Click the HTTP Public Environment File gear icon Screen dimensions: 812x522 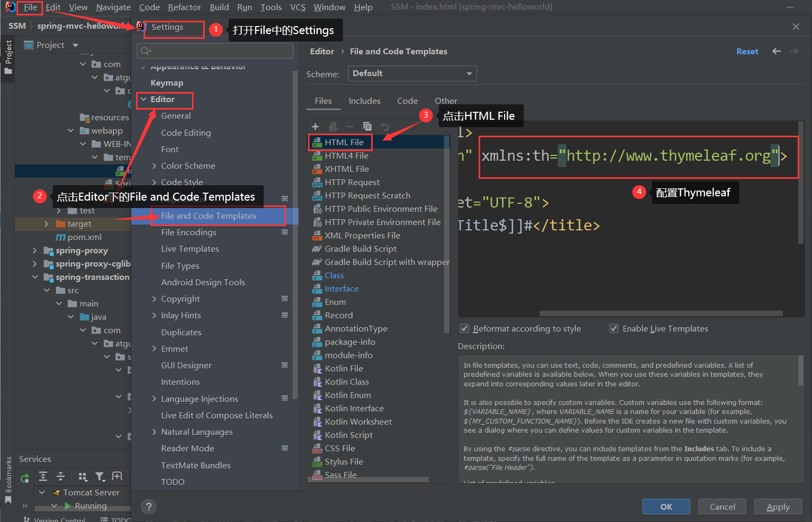pyautogui.click(x=317, y=209)
